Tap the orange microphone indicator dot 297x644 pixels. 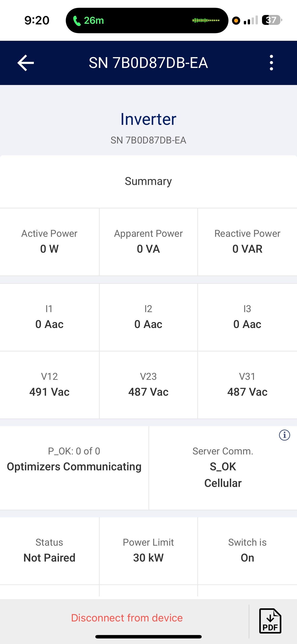coord(236,20)
